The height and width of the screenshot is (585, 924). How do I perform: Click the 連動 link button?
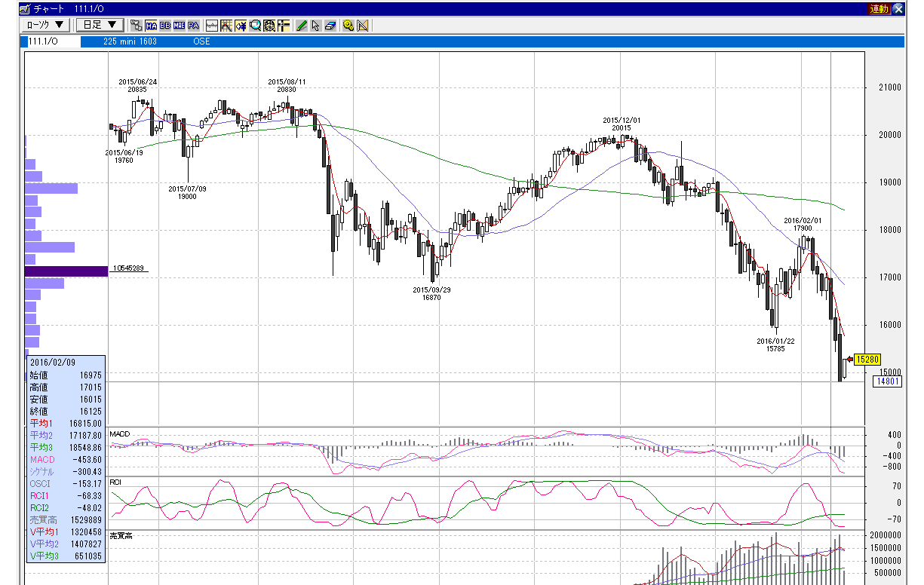[879, 9]
